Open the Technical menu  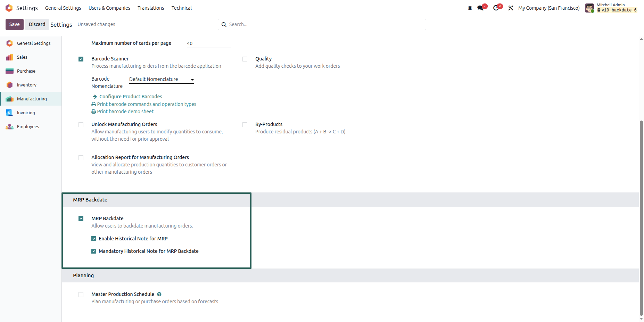click(182, 8)
